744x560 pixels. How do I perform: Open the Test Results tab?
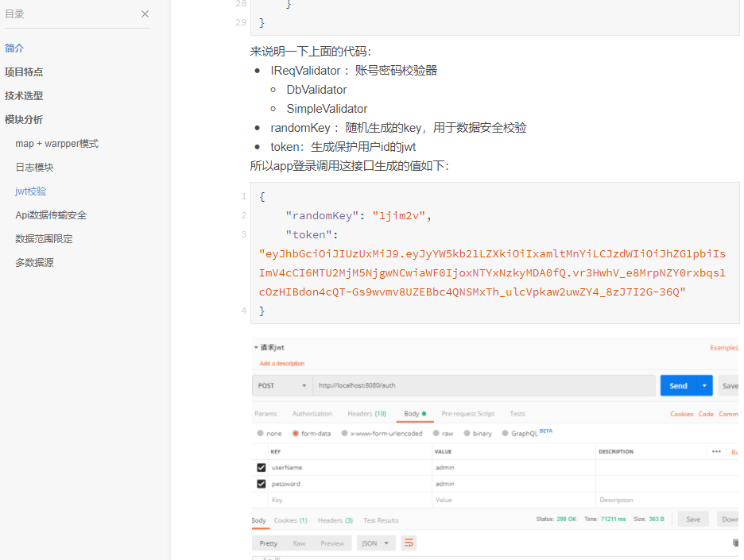(381, 520)
